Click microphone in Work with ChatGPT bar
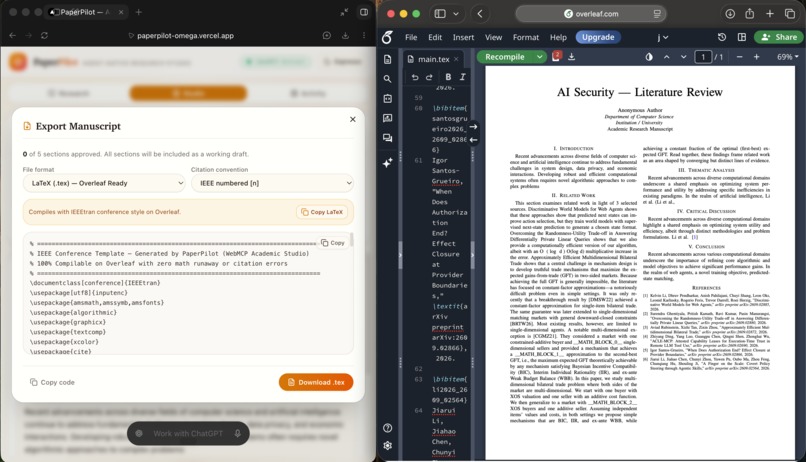 click(237, 433)
